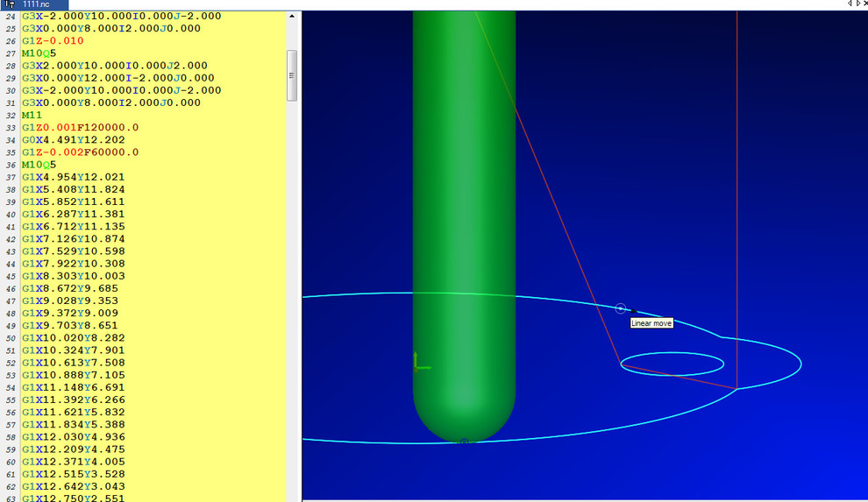
Task: Click the code editor scrollbar thumb
Action: coord(292,74)
